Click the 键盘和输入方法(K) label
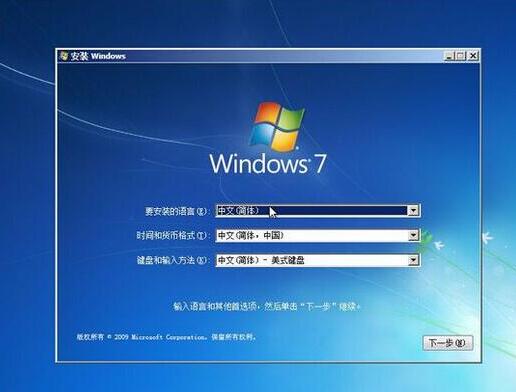This screenshot has width=516, height=392. pos(173,260)
